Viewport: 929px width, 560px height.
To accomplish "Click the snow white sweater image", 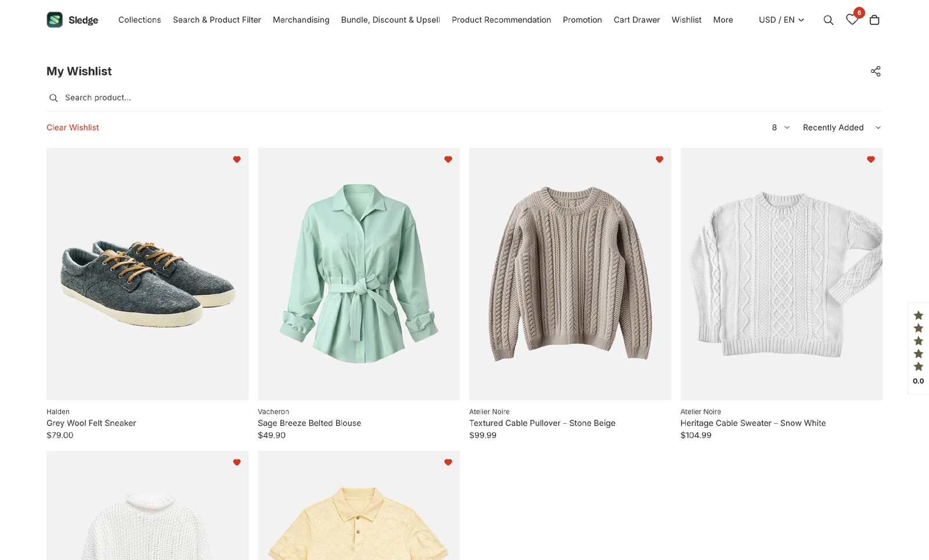I will tap(782, 274).
